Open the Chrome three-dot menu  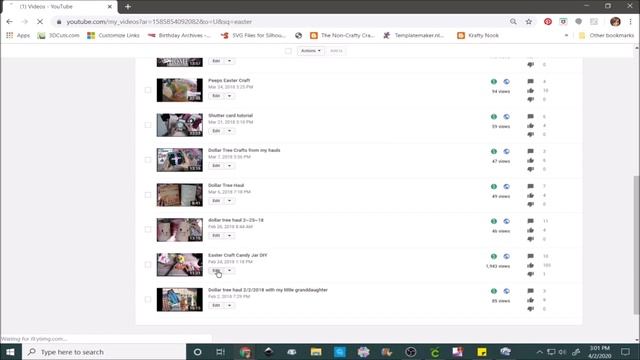[x=631, y=22]
